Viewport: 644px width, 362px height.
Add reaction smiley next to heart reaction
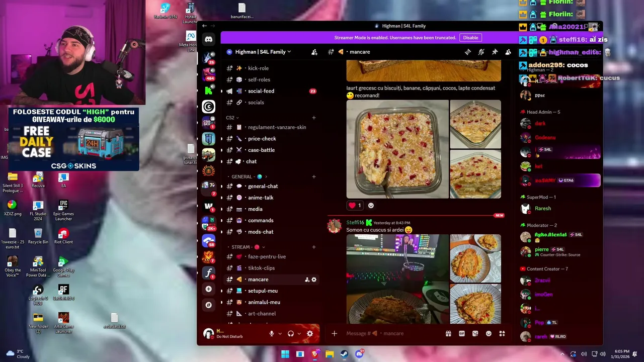click(371, 205)
